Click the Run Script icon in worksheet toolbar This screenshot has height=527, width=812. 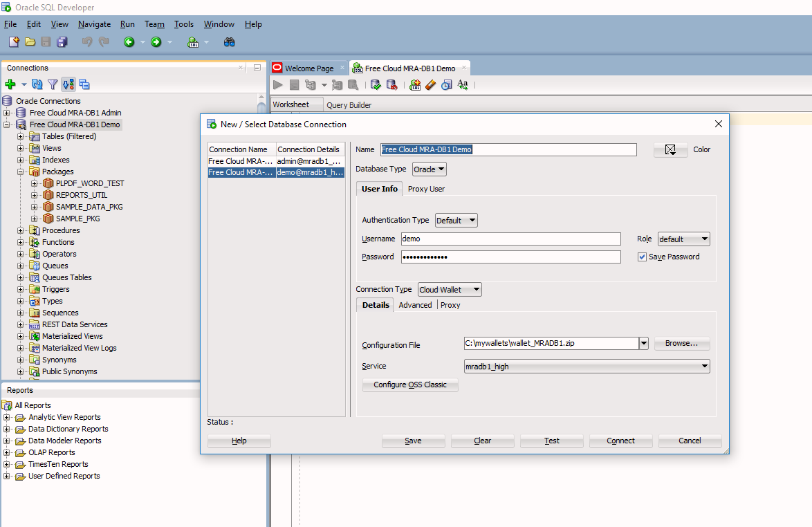[294, 84]
